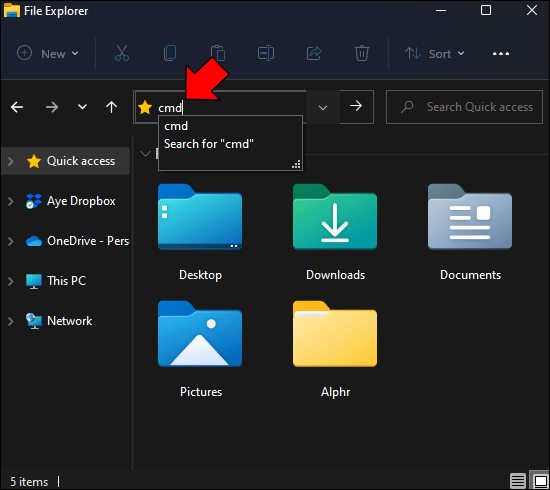Open the address bar history dropdown

pos(323,107)
